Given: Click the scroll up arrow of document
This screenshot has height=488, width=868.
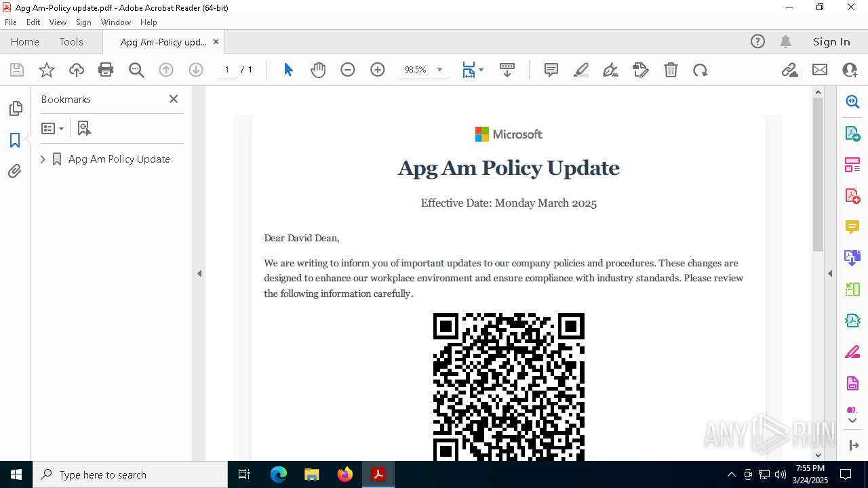Looking at the screenshot, I should (818, 92).
